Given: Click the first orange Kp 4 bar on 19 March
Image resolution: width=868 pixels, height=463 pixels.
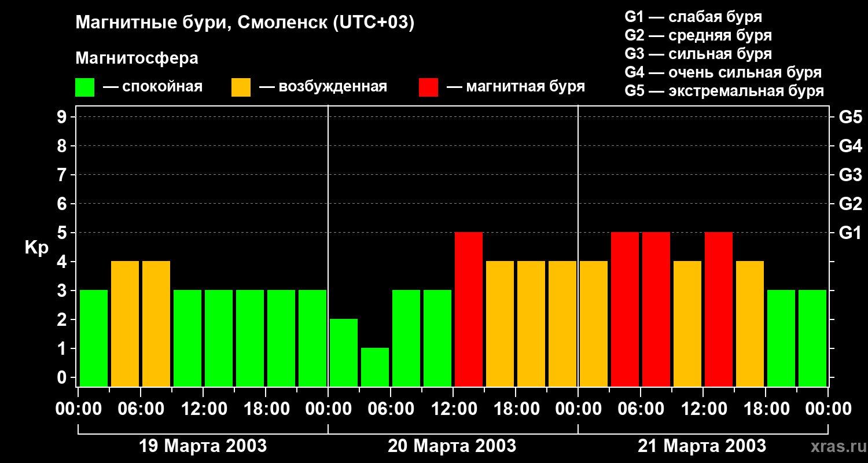Looking at the screenshot, I should [125, 324].
